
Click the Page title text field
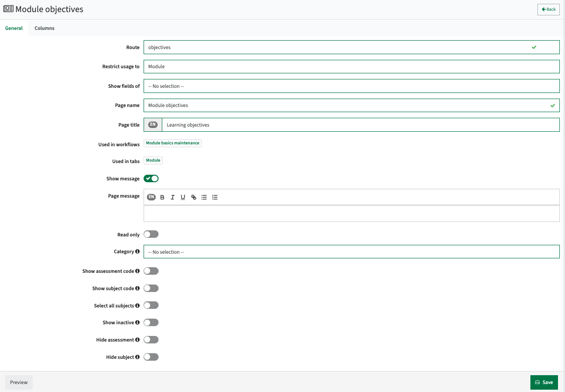pyautogui.click(x=361, y=125)
